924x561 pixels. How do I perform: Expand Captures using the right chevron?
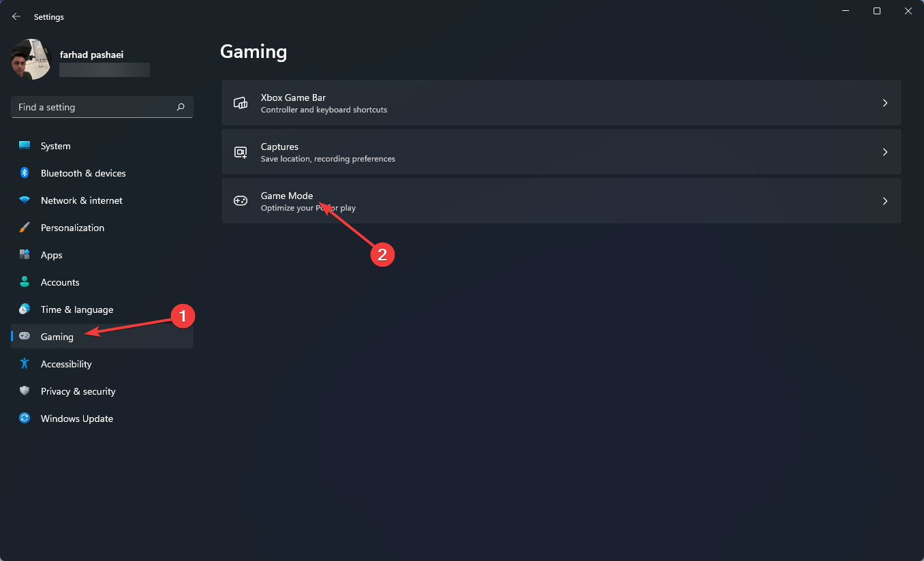click(885, 152)
